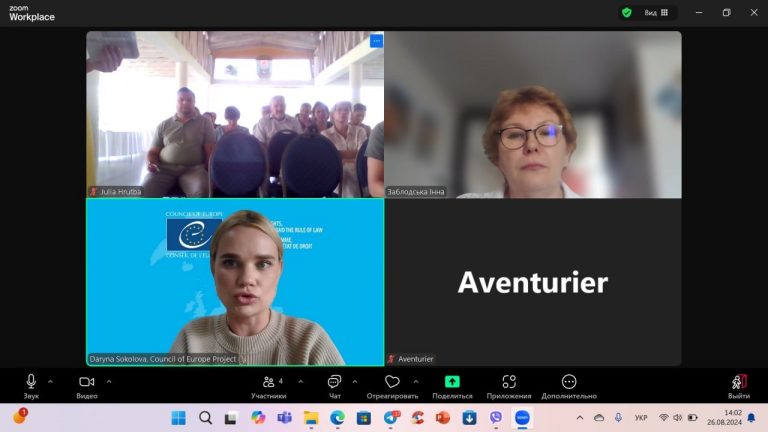Image resolution: width=768 pixels, height=432 pixels.
Task: Click the Выйти leave meeting button
Action: [x=739, y=385]
